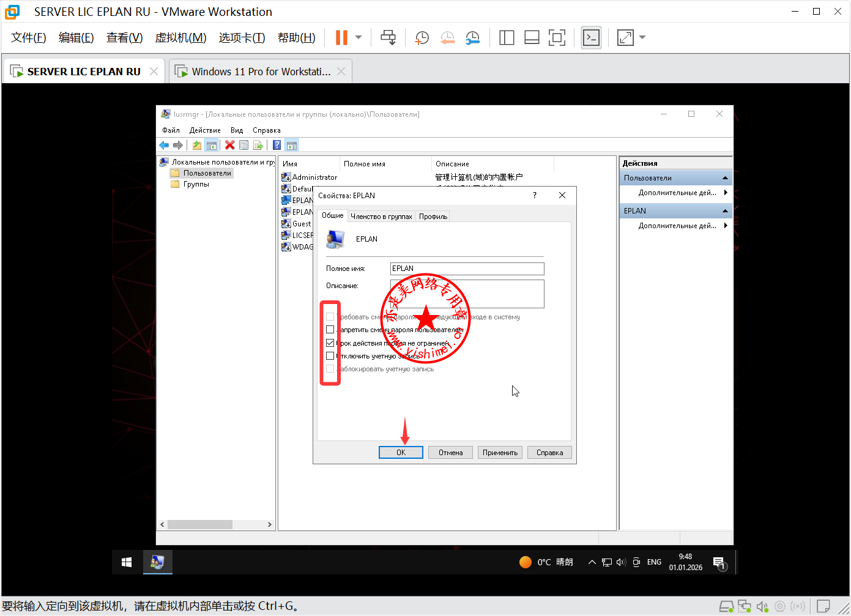Click the Windows Start button in taskbar

point(127,562)
